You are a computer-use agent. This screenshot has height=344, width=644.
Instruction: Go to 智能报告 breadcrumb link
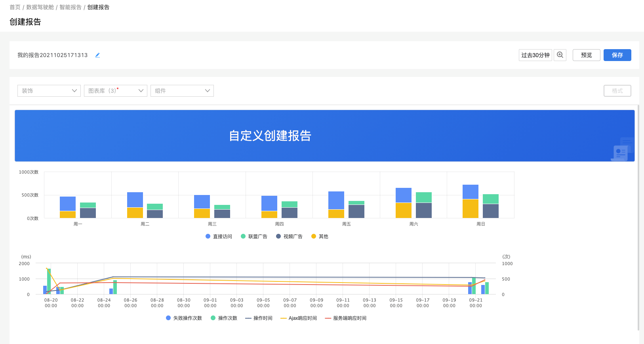tap(70, 7)
